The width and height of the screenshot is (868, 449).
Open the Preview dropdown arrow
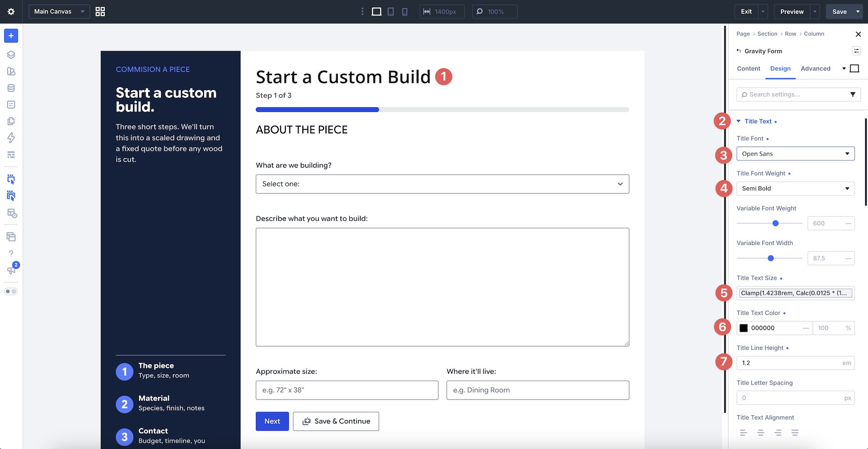[x=815, y=12]
